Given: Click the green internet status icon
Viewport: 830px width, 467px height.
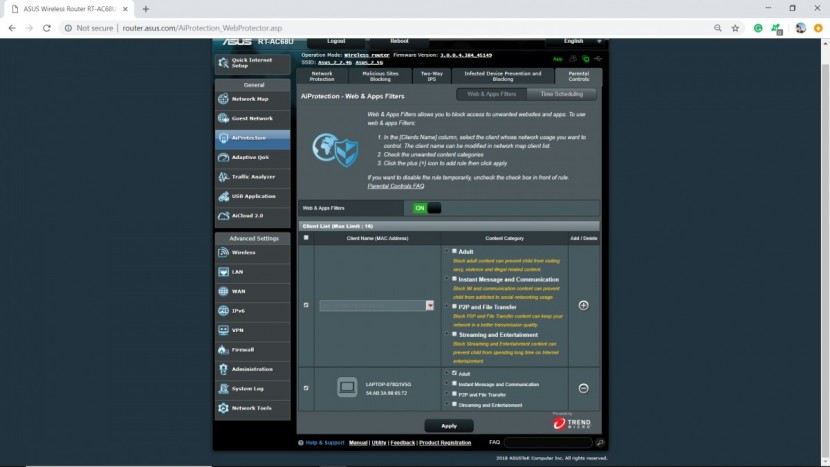Looking at the screenshot, I should 585,59.
